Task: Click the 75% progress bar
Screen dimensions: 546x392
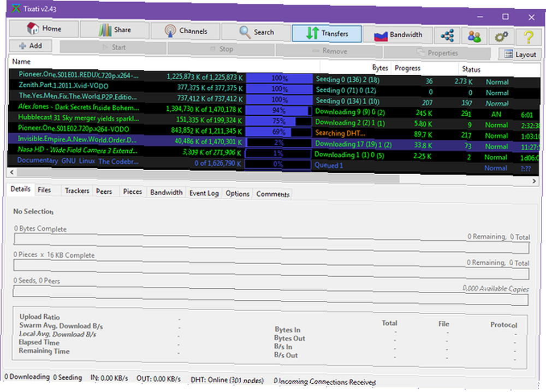Action: [x=278, y=121]
